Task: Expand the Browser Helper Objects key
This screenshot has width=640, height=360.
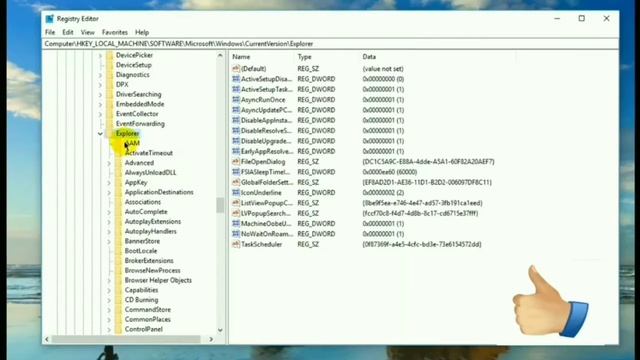Action: tap(109, 280)
